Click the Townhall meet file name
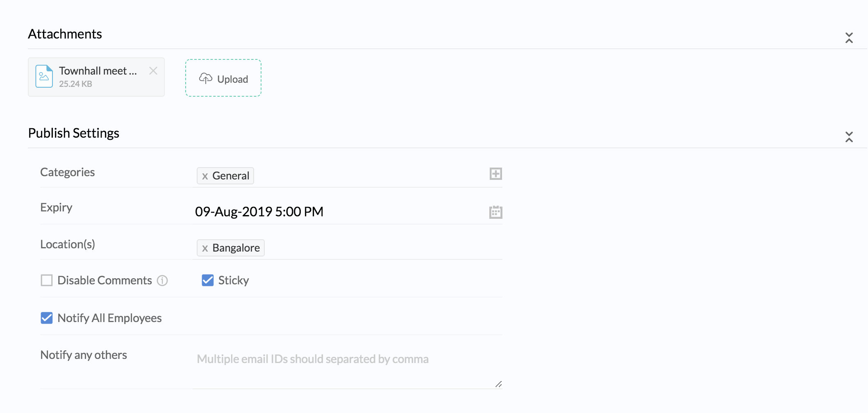Screen dimensions: 868x413 point(98,71)
